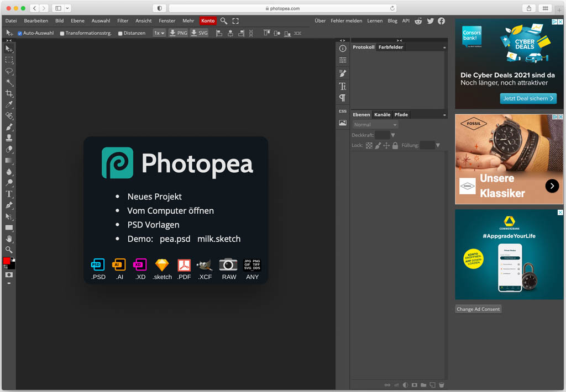
Task: Toggle lock all padlock icon
Action: tap(395, 145)
